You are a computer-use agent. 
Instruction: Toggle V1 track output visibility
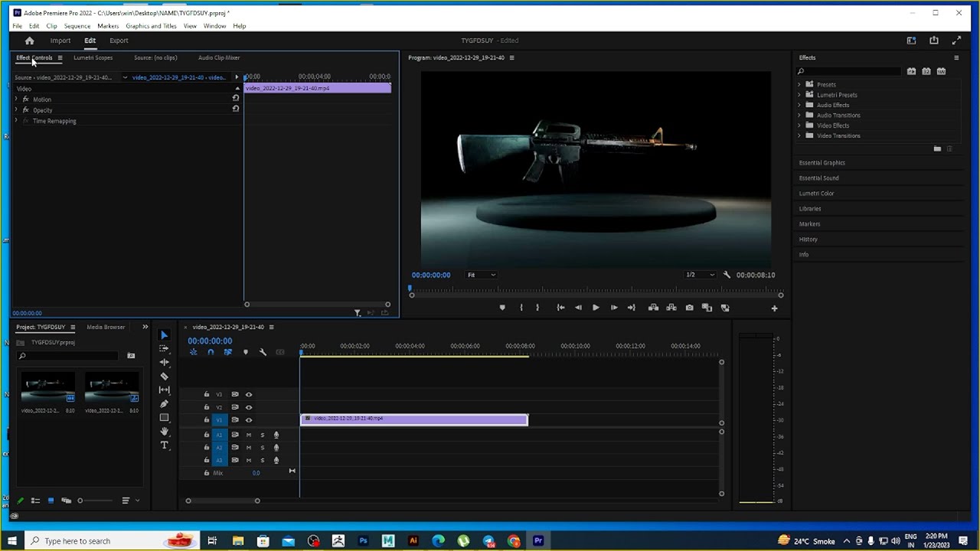[249, 420]
